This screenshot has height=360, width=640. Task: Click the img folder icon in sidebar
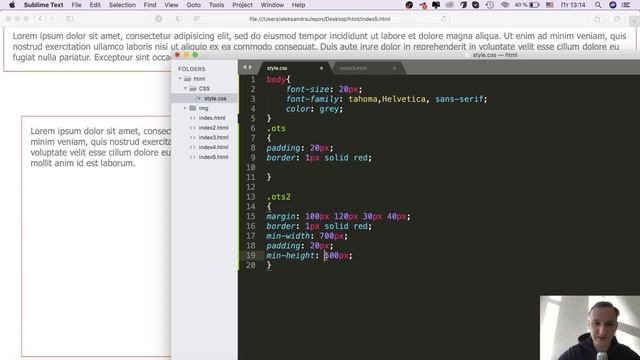click(193, 108)
